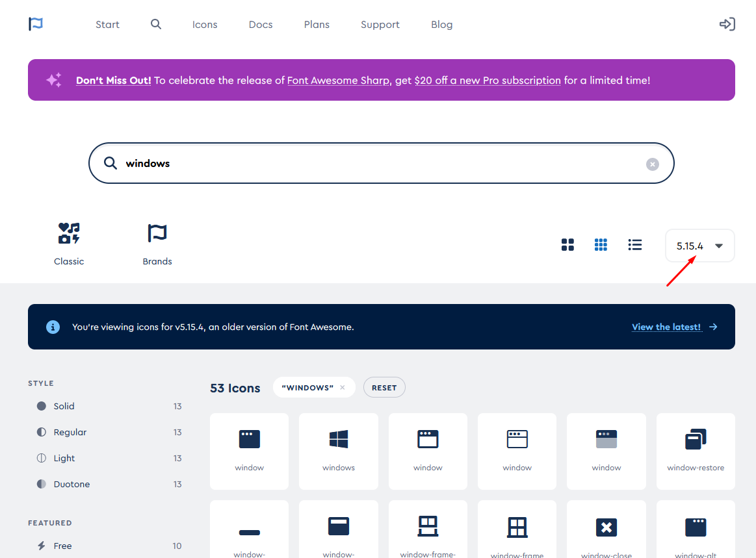Open the solid dark window icon card
Viewport: 756px width, 558px height.
tap(249, 451)
